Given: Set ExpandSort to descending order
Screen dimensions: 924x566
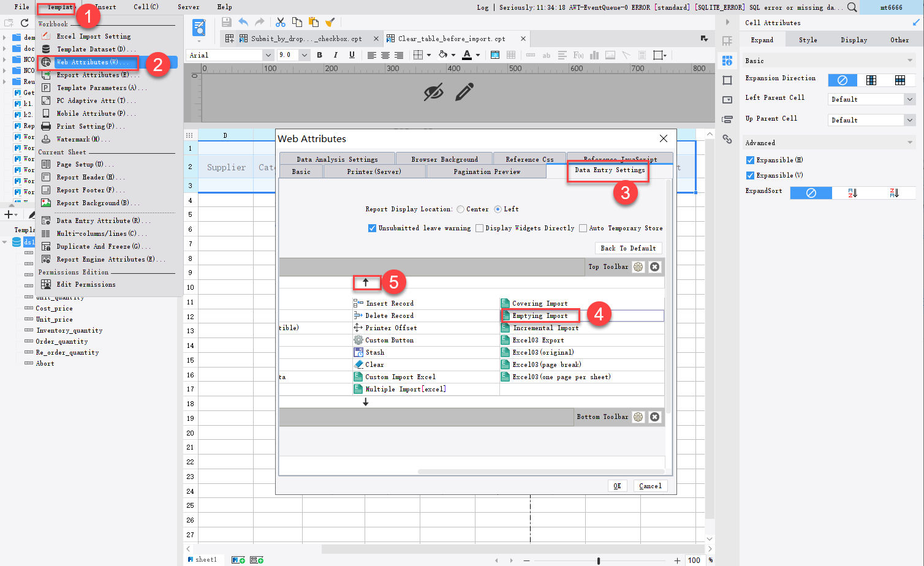Looking at the screenshot, I should [x=894, y=193].
